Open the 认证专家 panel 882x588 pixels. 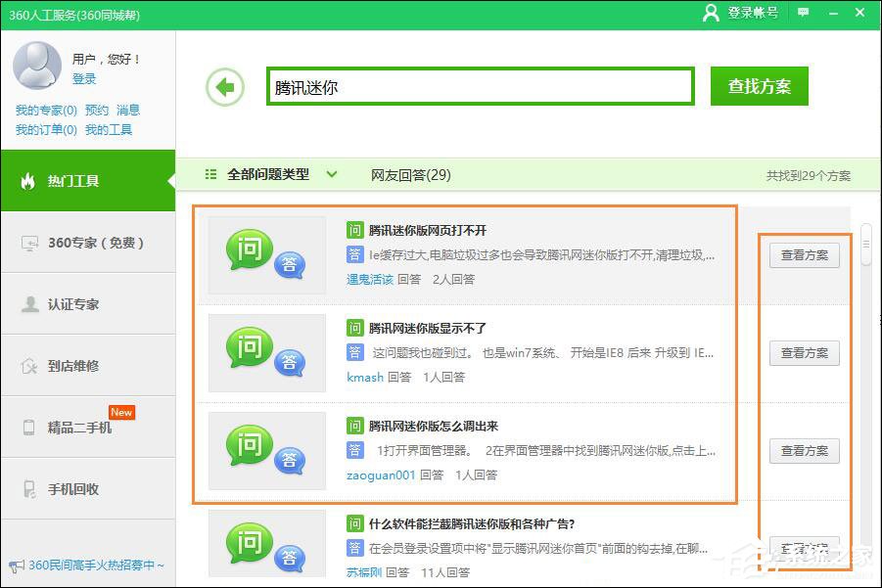[x=88, y=303]
